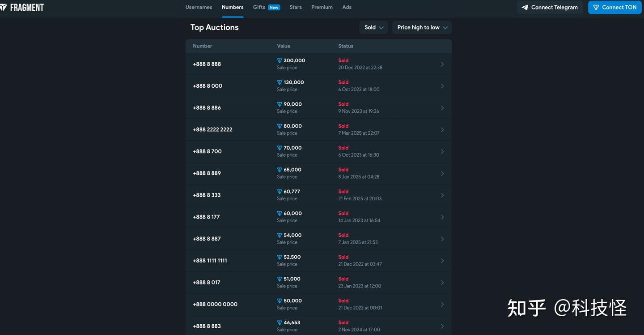Open arrow for +888 8 000 row
This screenshot has height=335, width=644.
(442, 86)
